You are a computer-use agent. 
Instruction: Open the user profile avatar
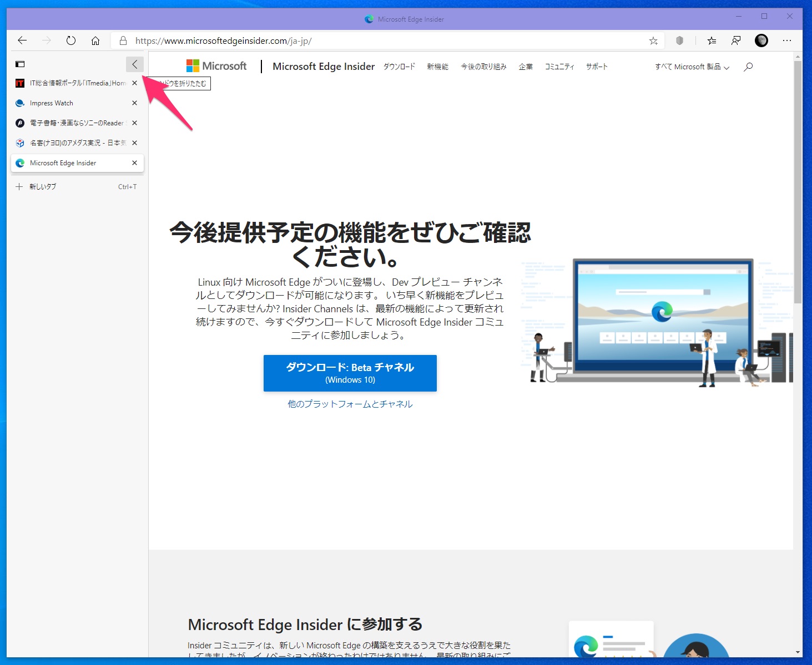coord(761,40)
